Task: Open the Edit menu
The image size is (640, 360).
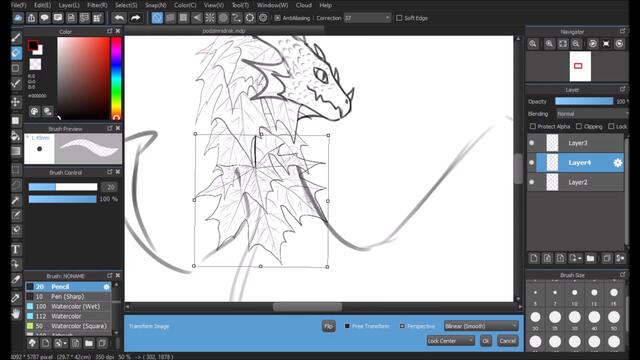Action: click(42, 5)
